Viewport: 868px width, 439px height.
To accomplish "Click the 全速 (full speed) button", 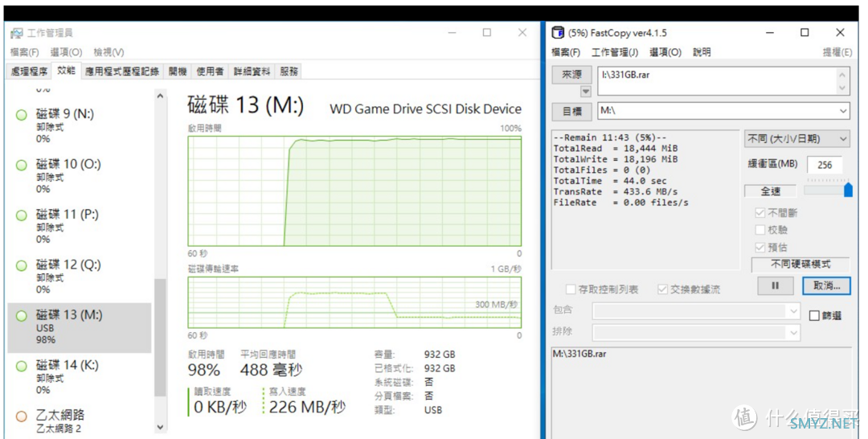I will [770, 191].
